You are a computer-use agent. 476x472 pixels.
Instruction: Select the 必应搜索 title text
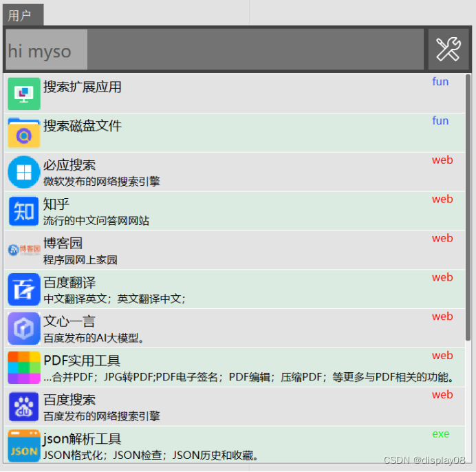coord(69,165)
